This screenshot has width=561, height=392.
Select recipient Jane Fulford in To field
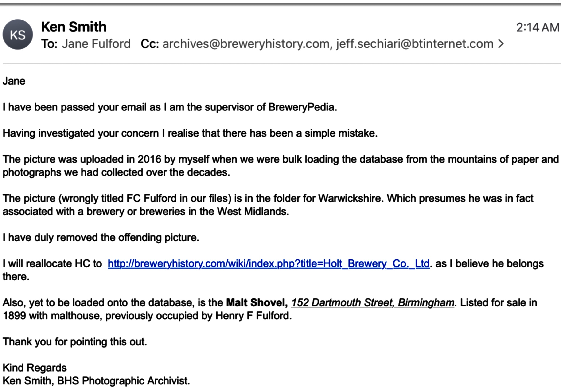pos(96,44)
